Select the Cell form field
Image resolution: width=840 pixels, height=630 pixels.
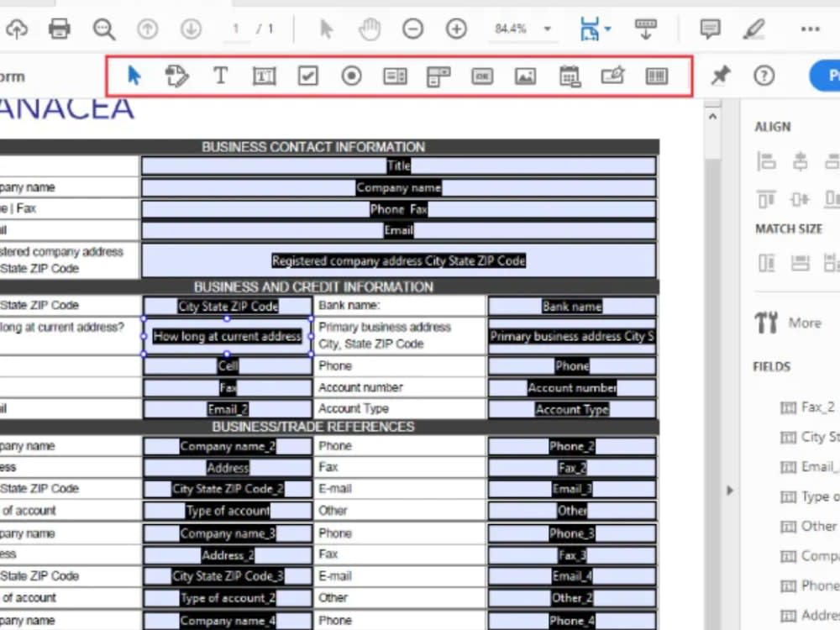click(x=228, y=366)
